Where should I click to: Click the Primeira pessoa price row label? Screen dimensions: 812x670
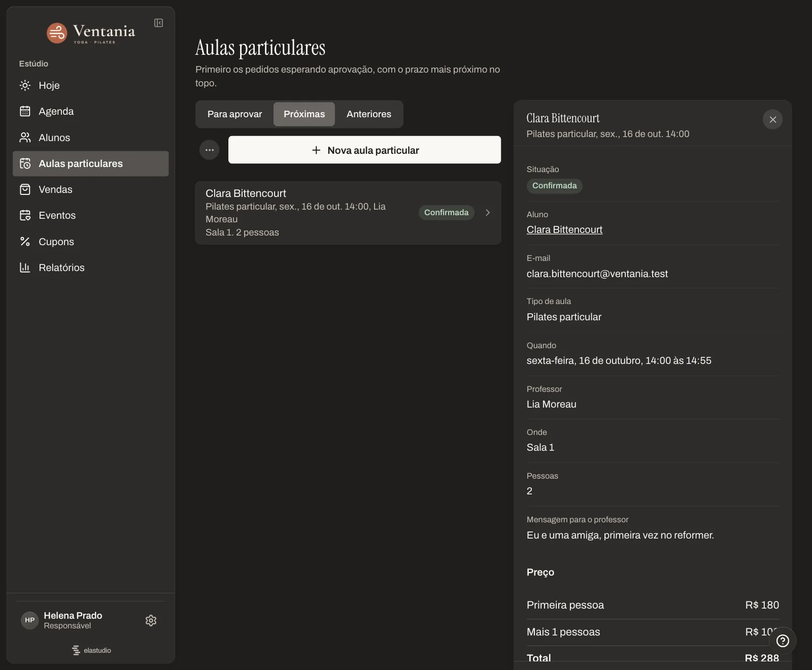565,605
